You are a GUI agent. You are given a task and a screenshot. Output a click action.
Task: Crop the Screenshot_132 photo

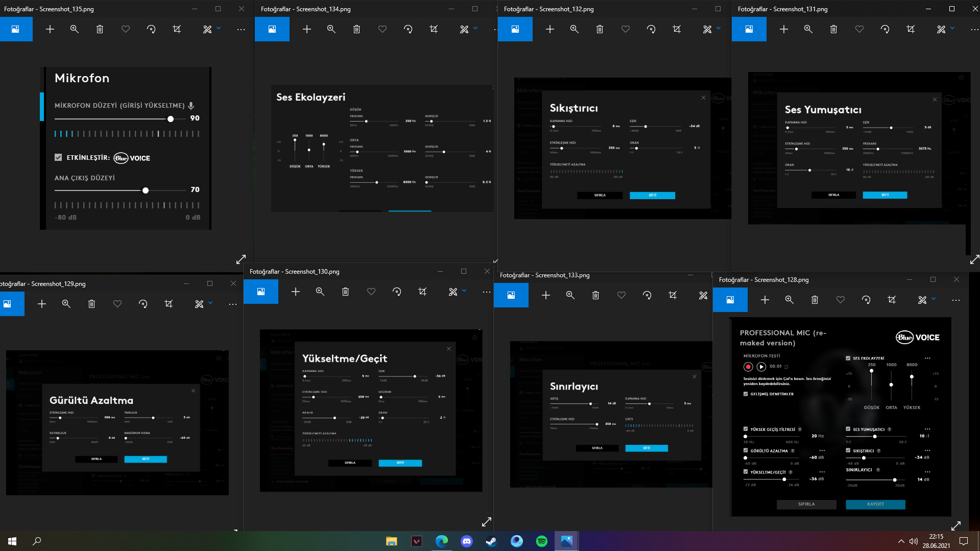tap(677, 29)
